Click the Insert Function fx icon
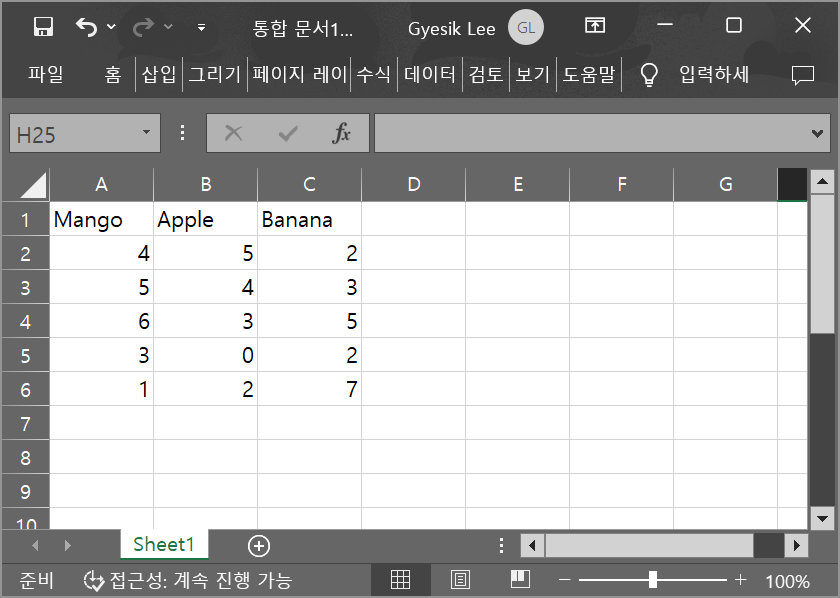The height and width of the screenshot is (598, 840). coord(341,133)
